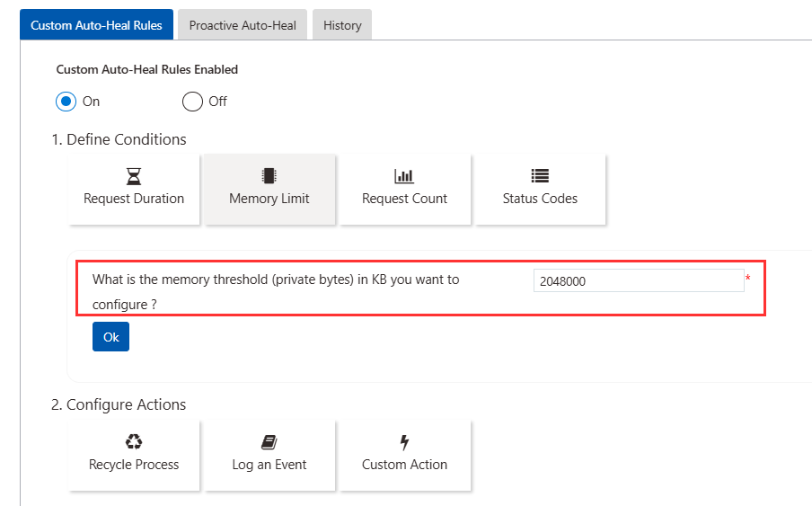Image resolution: width=812 pixels, height=506 pixels.
Task: Open the Custom Auto-Heal Rules tab
Action: pyautogui.click(x=96, y=25)
